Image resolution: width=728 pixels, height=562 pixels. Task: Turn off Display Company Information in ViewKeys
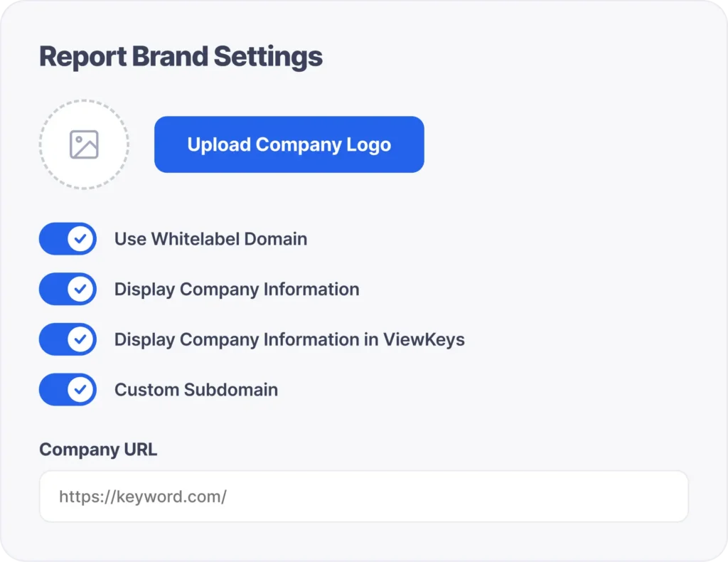[x=68, y=339]
